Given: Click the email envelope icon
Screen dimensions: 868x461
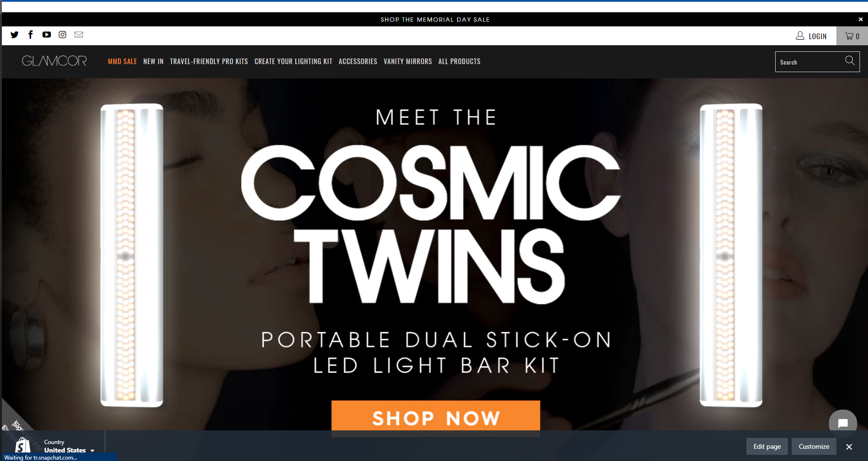Looking at the screenshot, I should [79, 34].
